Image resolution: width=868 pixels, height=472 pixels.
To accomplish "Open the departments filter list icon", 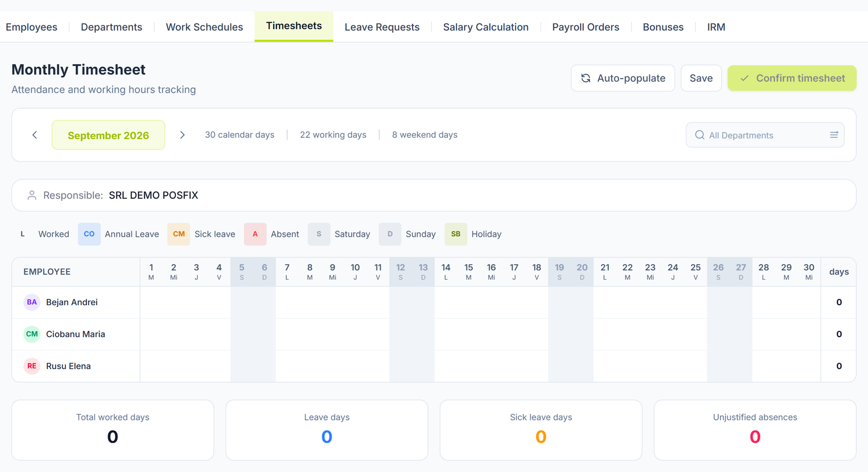I will point(834,135).
